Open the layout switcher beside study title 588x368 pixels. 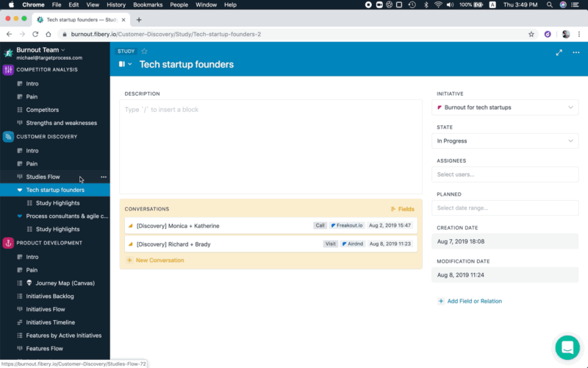[x=125, y=65]
